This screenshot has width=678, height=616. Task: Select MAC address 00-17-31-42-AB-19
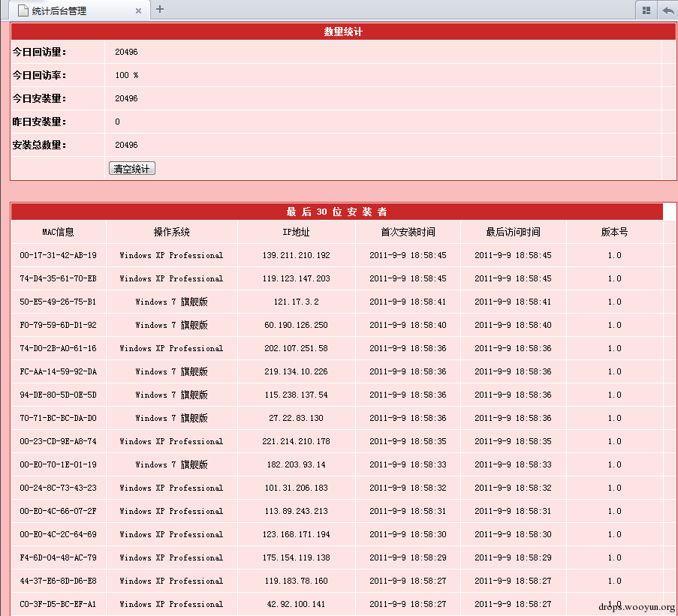[x=59, y=255]
